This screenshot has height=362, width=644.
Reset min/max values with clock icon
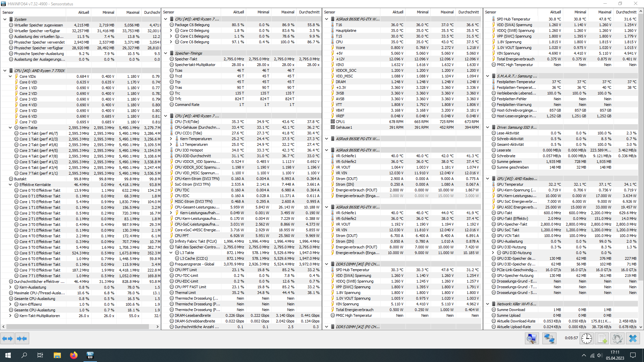[586, 339]
